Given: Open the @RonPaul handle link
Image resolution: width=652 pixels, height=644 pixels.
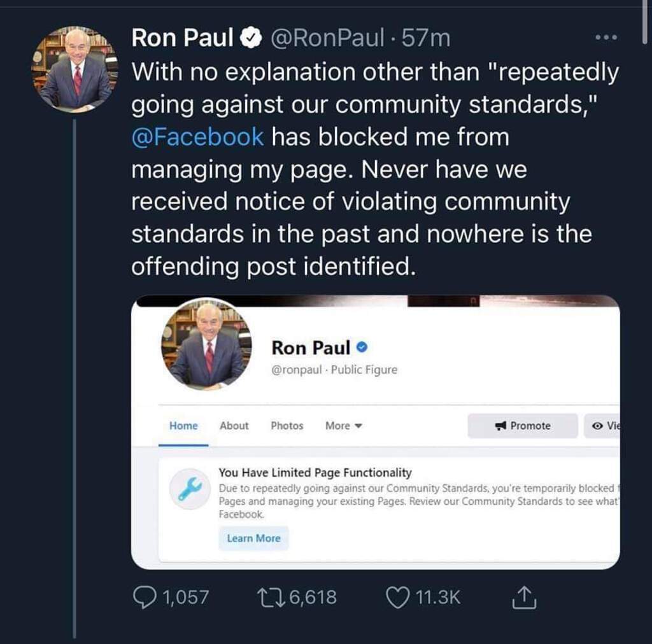Looking at the screenshot, I should coord(329,39).
